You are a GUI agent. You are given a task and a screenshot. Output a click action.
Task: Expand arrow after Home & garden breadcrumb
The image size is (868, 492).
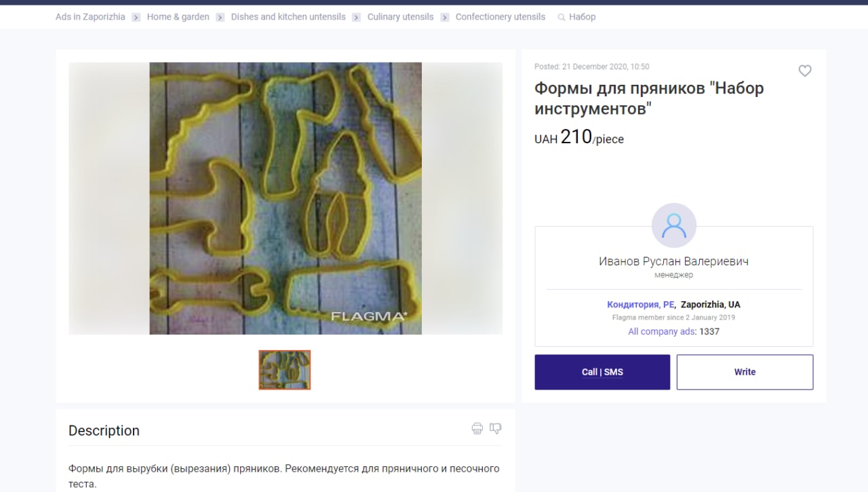point(220,18)
